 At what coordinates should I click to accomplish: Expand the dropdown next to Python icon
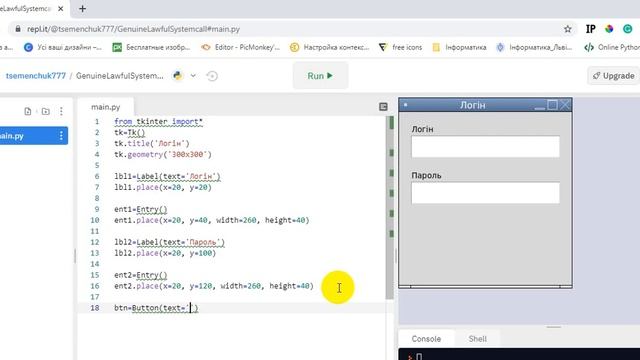[193, 76]
